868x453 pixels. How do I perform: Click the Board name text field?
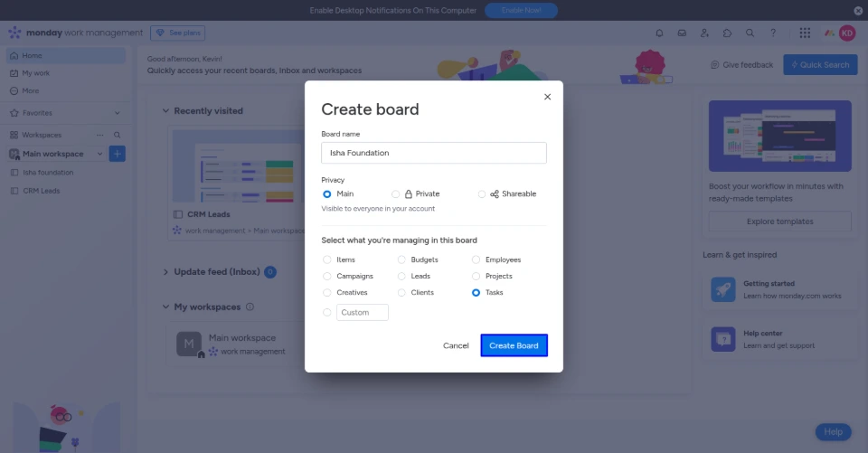pos(434,153)
